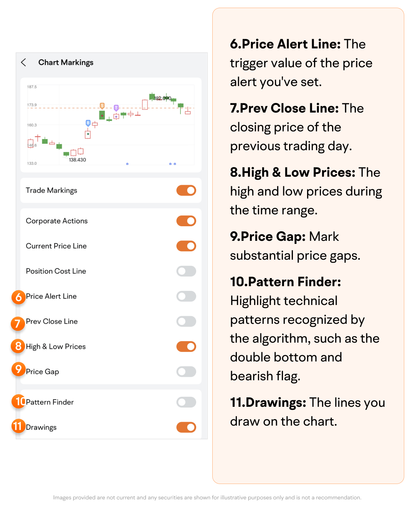Click the 182.090 high price label
The width and height of the screenshot is (415, 532).
(162, 98)
